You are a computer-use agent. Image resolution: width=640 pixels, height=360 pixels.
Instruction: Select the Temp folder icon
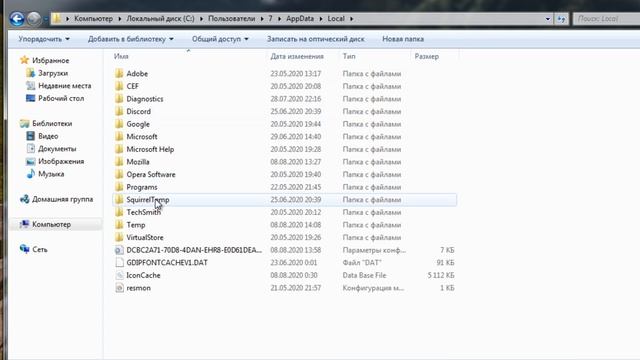click(x=119, y=225)
